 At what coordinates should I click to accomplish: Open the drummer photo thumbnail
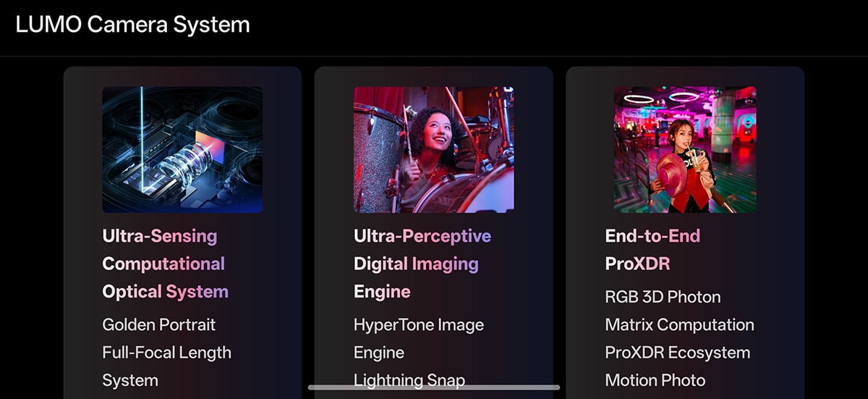click(x=433, y=149)
